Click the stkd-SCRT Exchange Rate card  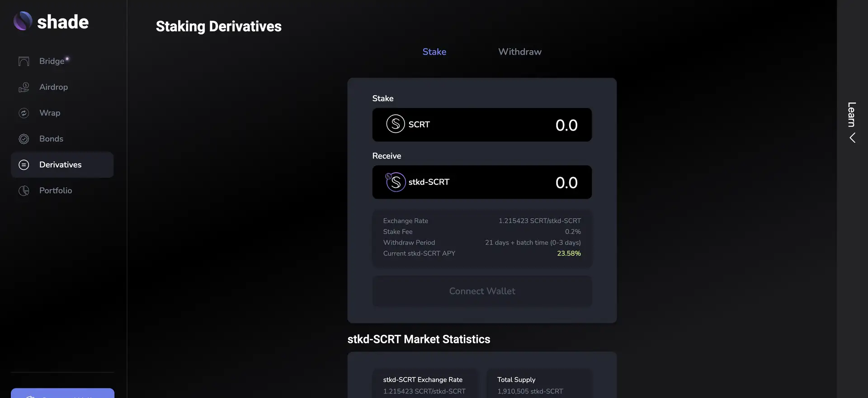[424, 384]
